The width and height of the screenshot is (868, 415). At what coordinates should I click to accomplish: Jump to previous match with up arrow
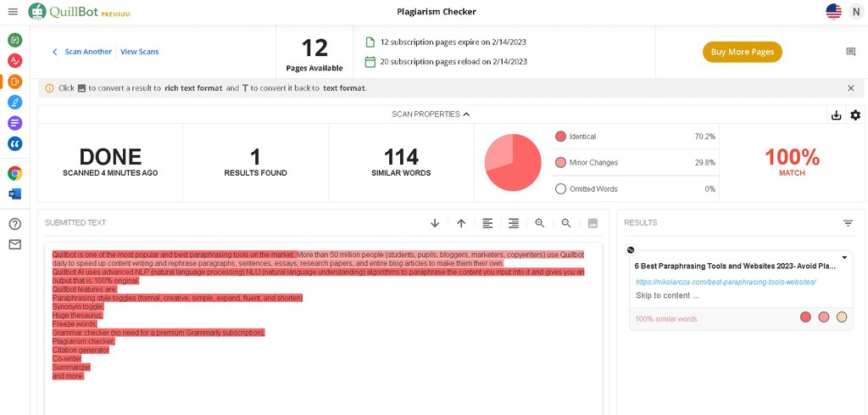coord(461,222)
